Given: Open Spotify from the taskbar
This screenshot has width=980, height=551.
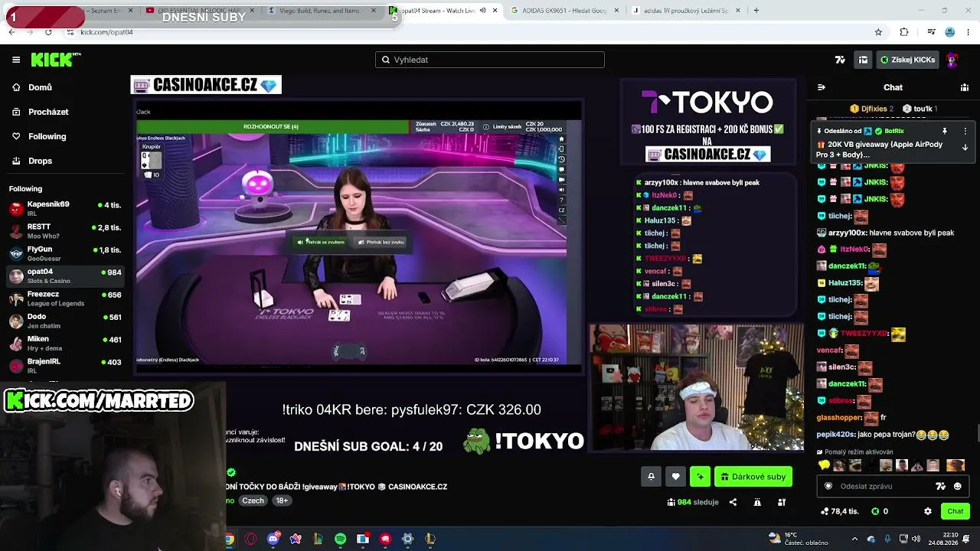Looking at the screenshot, I should (340, 539).
